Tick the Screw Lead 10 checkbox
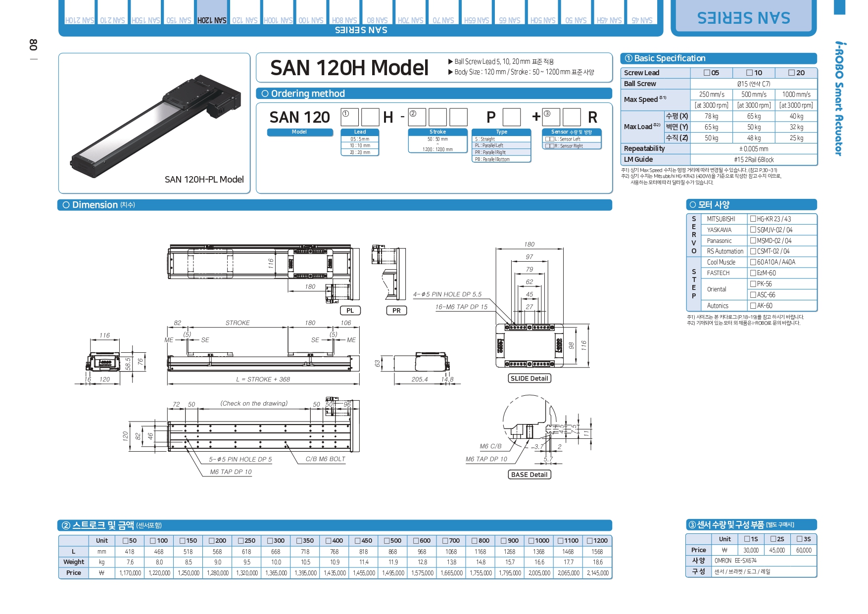The height and width of the screenshot is (614, 868). point(749,73)
